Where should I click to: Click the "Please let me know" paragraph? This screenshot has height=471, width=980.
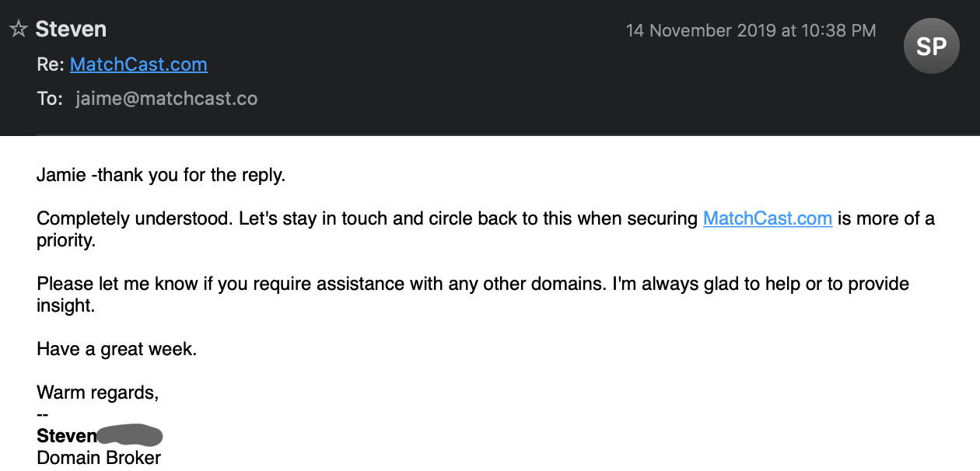(x=473, y=295)
